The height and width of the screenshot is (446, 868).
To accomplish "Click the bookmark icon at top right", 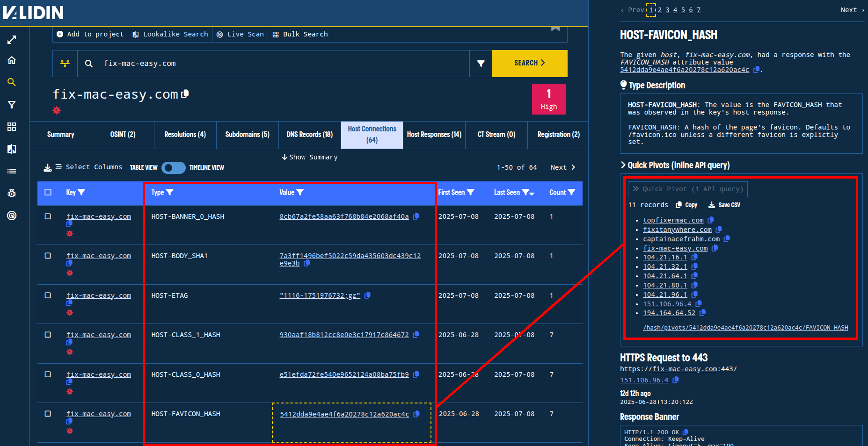I will 555,29.
